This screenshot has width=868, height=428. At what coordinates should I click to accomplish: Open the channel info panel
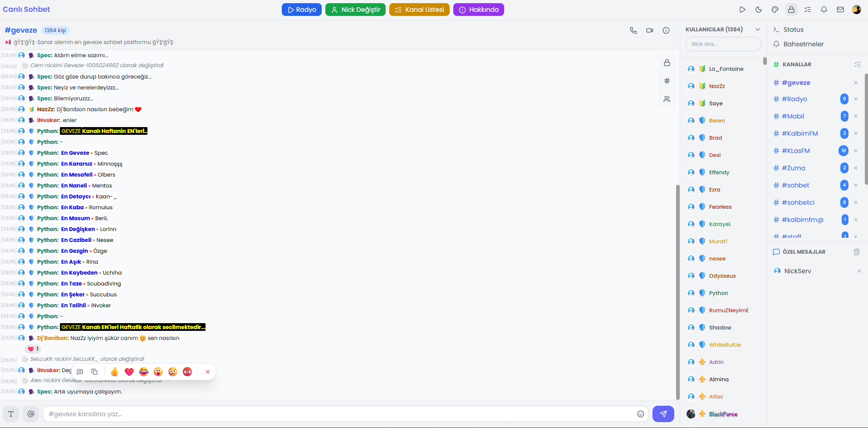point(666,30)
